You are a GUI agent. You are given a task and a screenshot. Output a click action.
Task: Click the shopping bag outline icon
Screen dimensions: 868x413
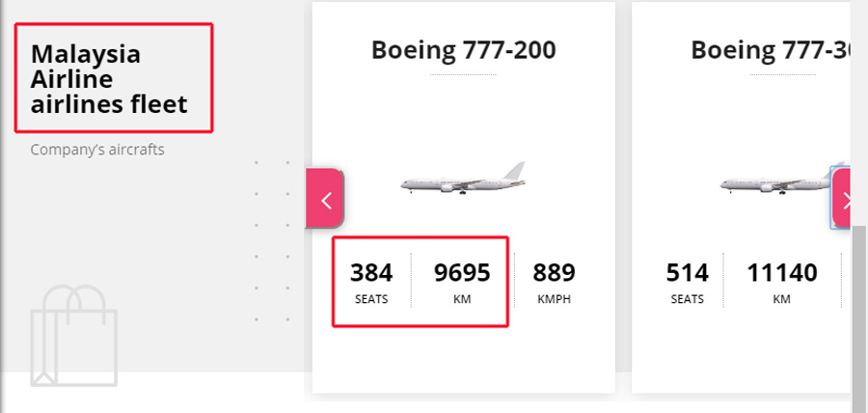coord(74,336)
